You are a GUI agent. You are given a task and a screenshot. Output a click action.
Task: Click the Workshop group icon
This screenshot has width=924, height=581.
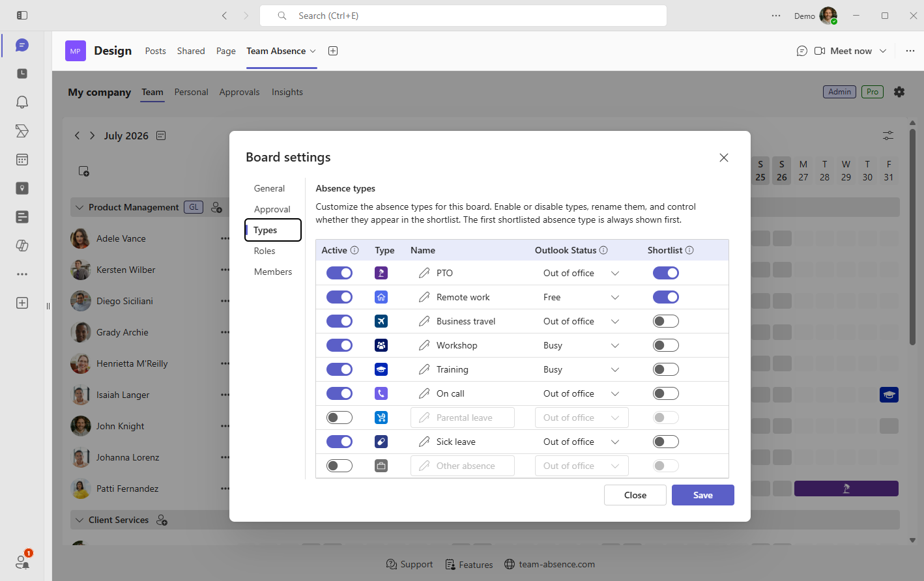click(381, 345)
